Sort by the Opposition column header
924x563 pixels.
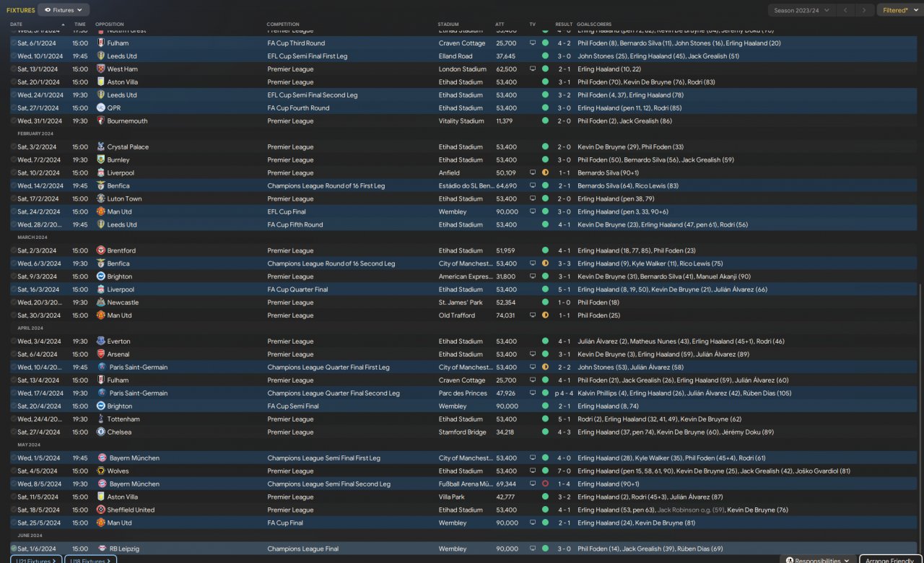click(110, 25)
